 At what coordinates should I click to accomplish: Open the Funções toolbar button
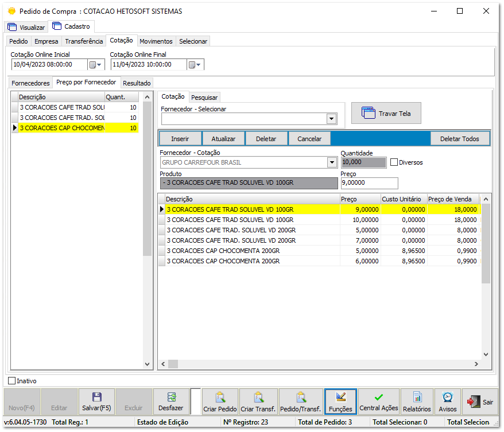(x=340, y=402)
